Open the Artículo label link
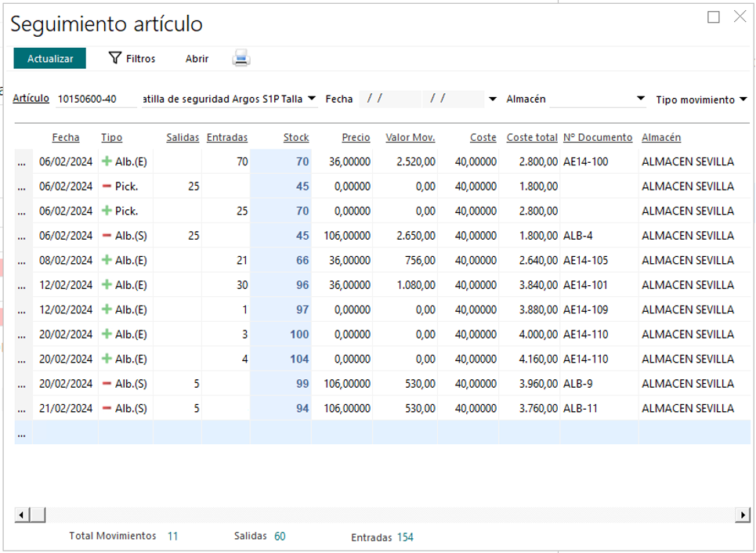This screenshot has height=553, width=756. pyautogui.click(x=31, y=99)
